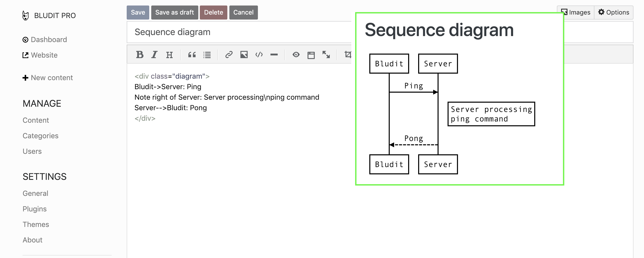Toggle fullscreen editing mode
Image resolution: width=644 pixels, height=258 pixels.
(x=326, y=55)
